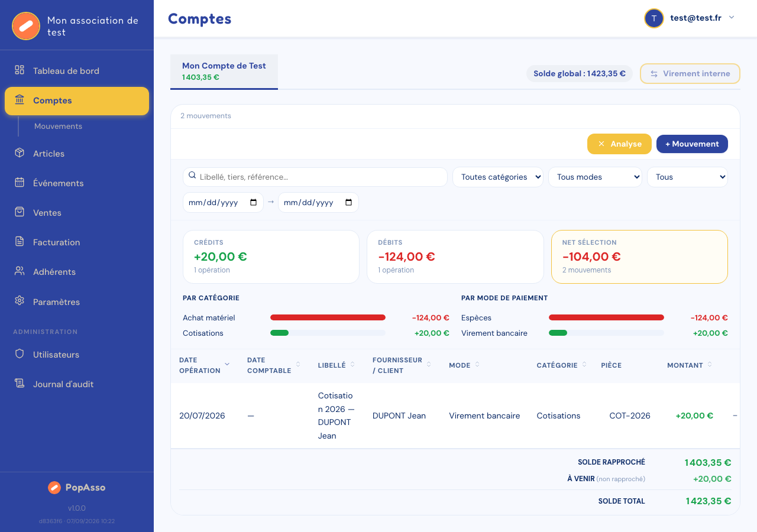Screen dimensions: 757x532
Task: Click the search magnifier icon
Action: [x=192, y=176]
